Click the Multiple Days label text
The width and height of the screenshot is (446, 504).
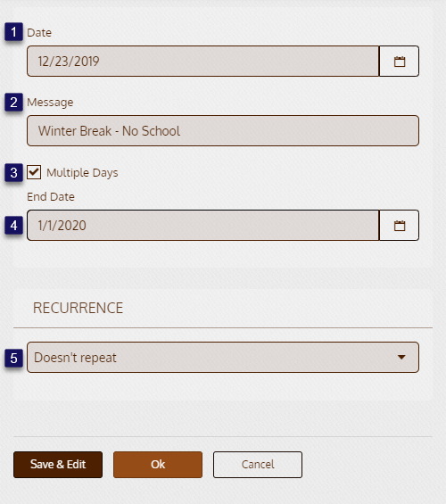82,173
